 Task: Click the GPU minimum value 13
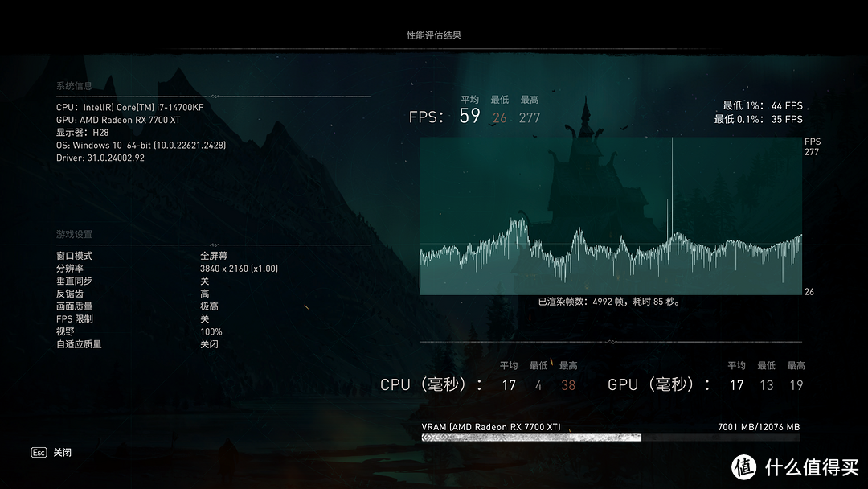click(x=767, y=385)
